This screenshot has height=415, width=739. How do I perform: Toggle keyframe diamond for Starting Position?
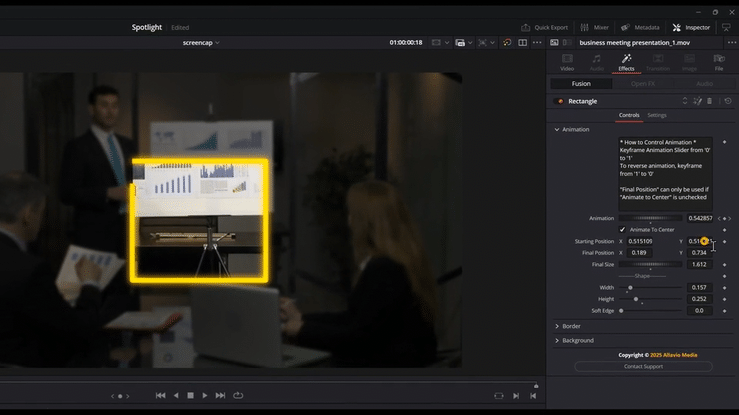[724, 241]
